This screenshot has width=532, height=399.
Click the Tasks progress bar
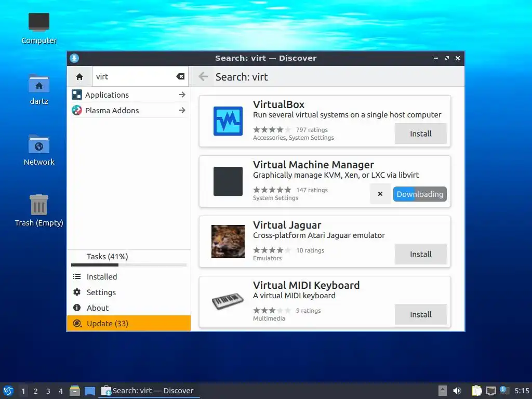129,265
